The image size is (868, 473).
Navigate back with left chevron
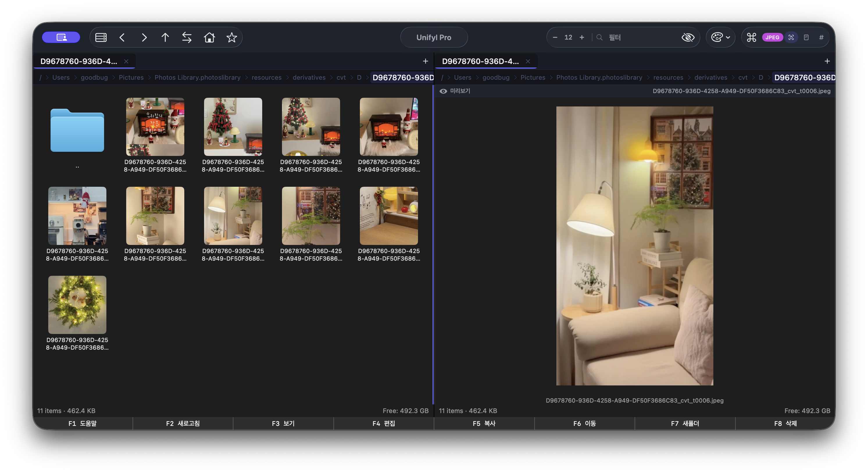[122, 38]
